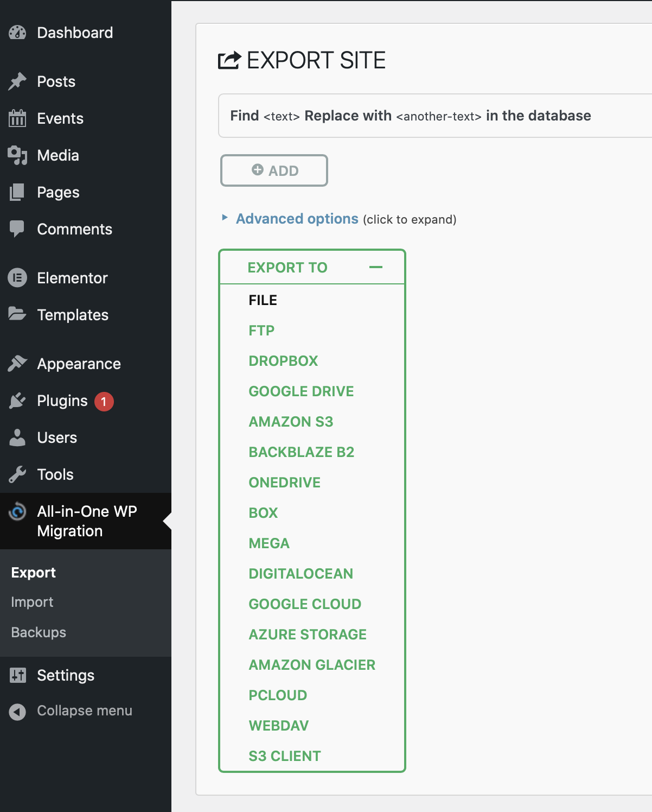
Task: Expand Advanced options disclosure triangle
Action: 225,218
